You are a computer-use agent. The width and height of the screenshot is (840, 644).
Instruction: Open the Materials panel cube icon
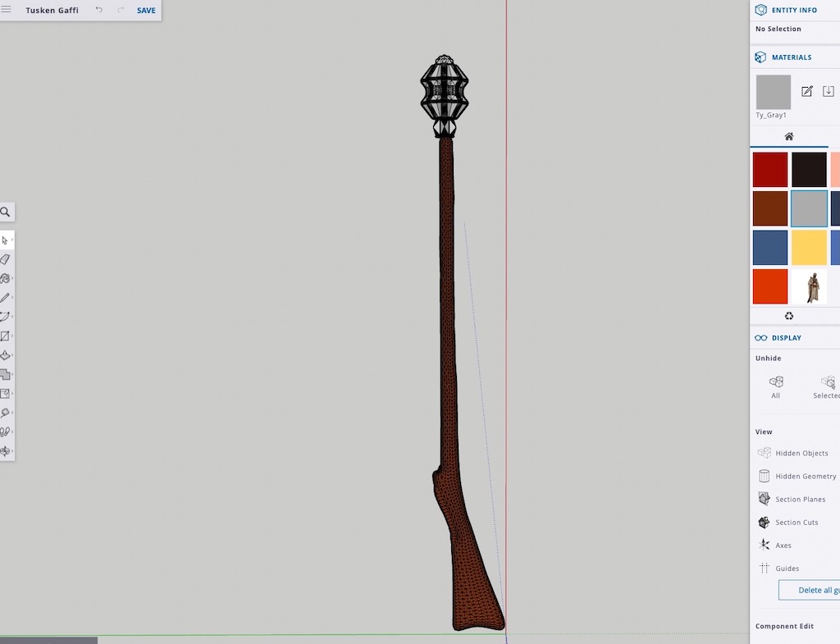[x=760, y=57]
